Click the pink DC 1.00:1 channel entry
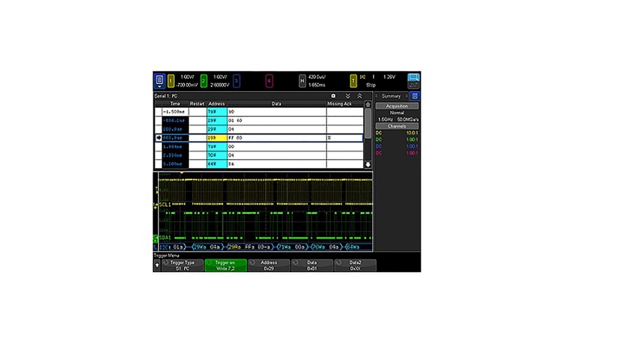The image size is (644, 362). click(x=397, y=153)
